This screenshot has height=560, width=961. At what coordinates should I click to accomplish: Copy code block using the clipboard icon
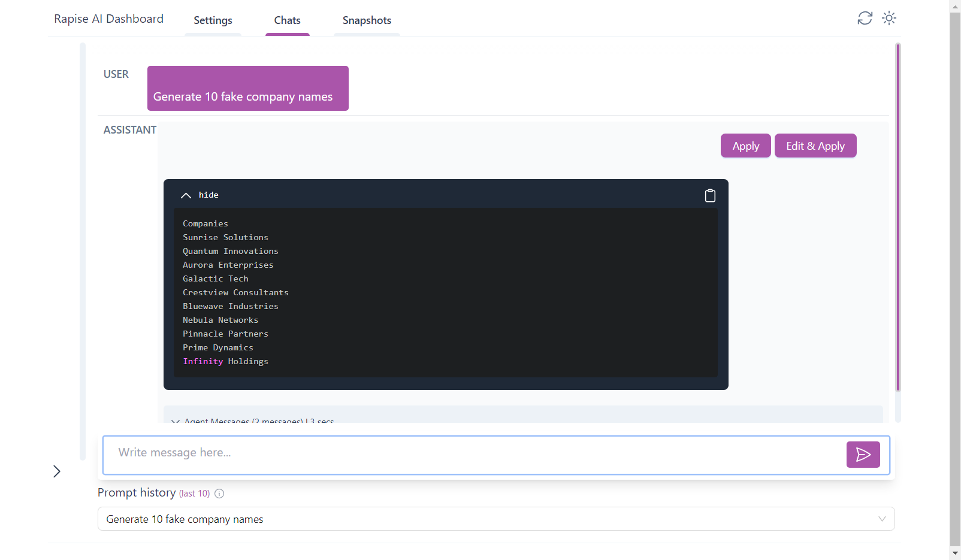click(710, 196)
